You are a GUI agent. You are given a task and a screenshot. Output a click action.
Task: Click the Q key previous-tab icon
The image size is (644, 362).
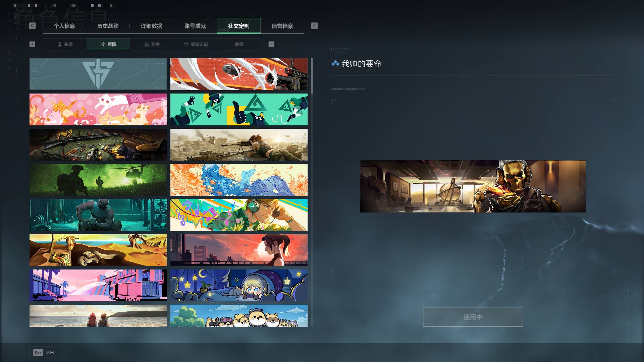[x=32, y=26]
